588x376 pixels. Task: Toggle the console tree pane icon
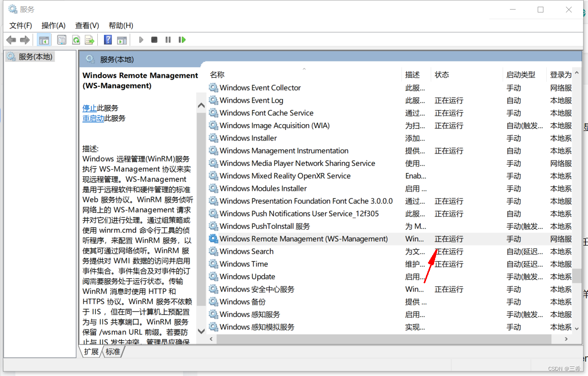tap(44, 39)
